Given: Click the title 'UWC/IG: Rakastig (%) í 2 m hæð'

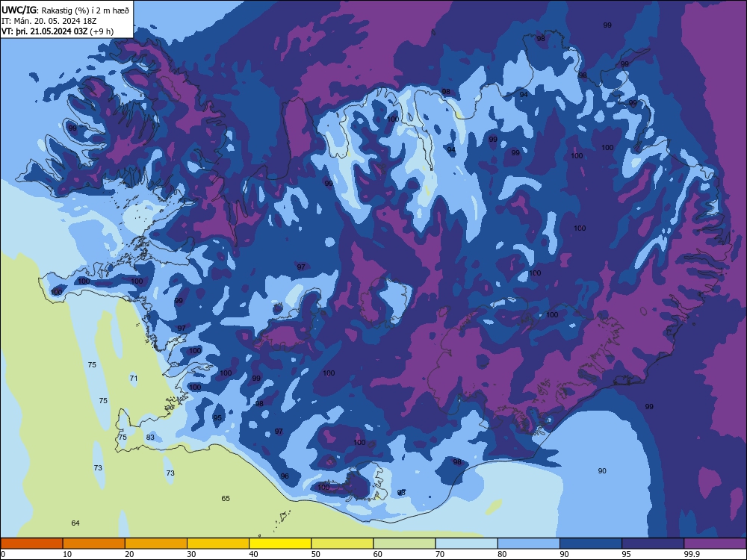Looking at the screenshot, I should pos(65,10).
